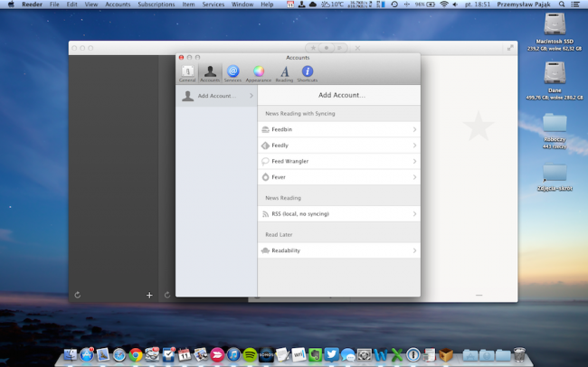The height and width of the screenshot is (367, 588).
Task: Click the chevron on the Feedly row
Action: (414, 146)
